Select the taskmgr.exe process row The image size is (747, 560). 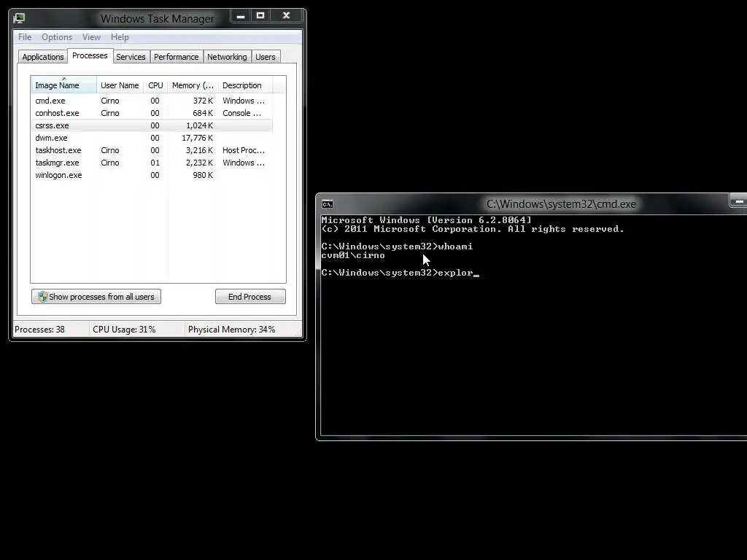coord(152,163)
